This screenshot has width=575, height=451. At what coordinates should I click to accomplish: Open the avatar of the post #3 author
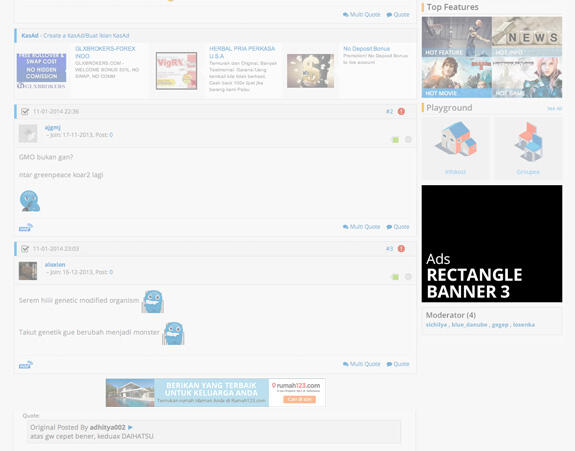point(28,271)
